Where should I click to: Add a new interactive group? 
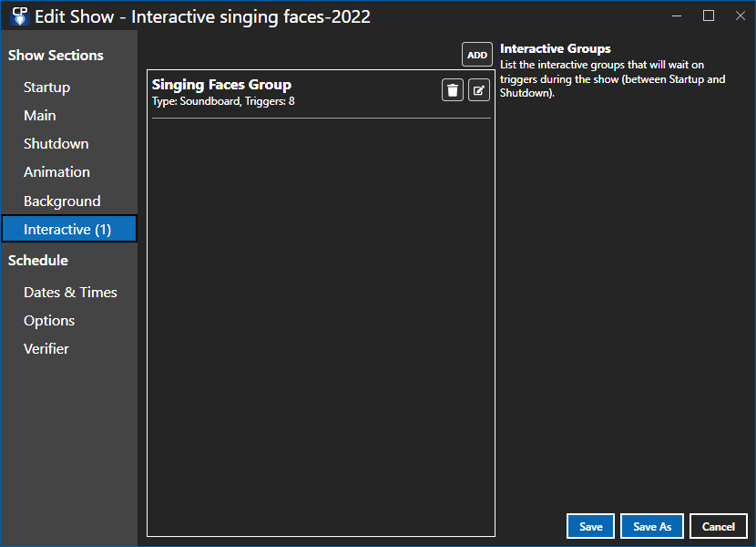(477, 55)
